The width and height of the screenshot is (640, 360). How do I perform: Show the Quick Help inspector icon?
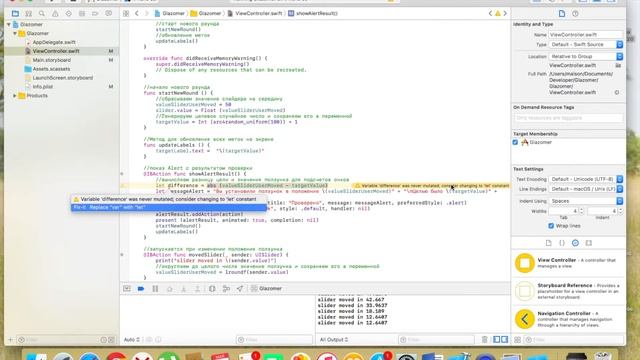575,13
